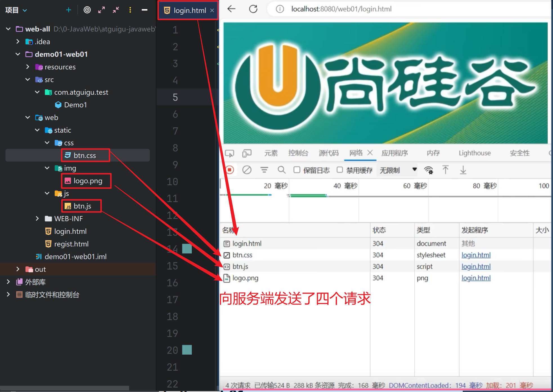
Task: Click the network search magnifier icon
Action: click(x=281, y=170)
